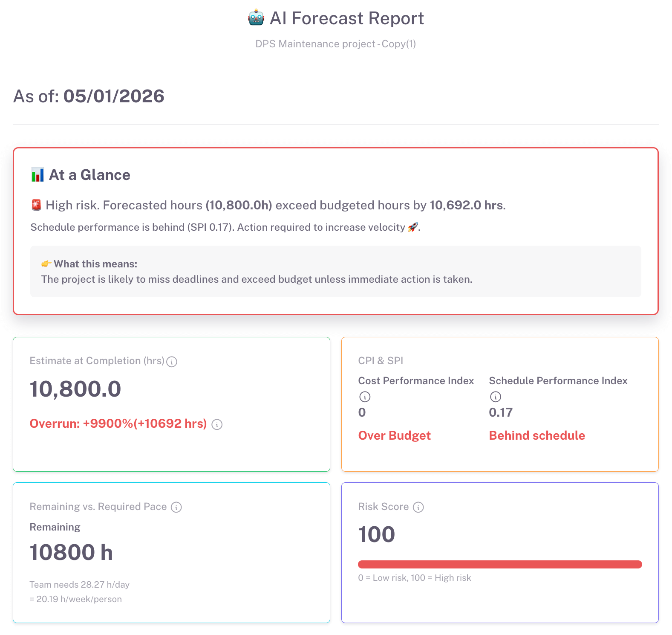672x635 pixels.
Task: Click the rocket icon after increase velocity
Action: (412, 227)
